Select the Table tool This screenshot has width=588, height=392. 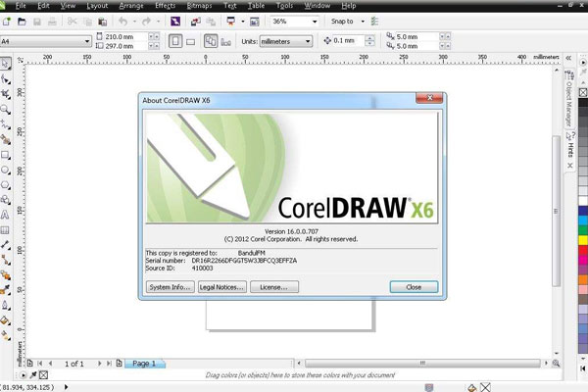[5, 230]
